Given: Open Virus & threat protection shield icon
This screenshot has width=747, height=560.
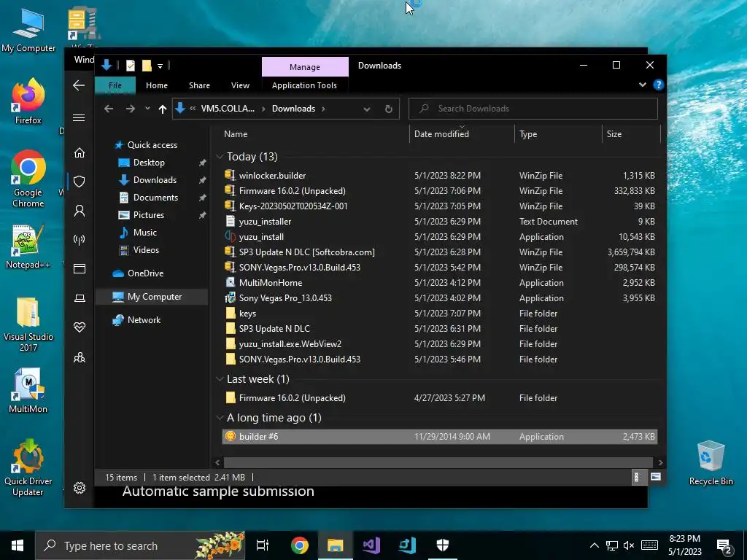Looking at the screenshot, I should (x=80, y=182).
